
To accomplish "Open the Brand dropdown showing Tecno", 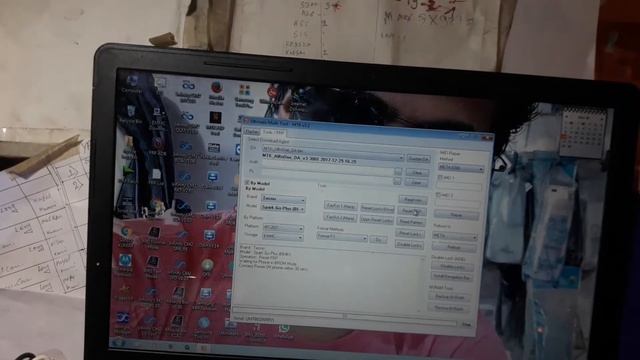I will [283, 199].
